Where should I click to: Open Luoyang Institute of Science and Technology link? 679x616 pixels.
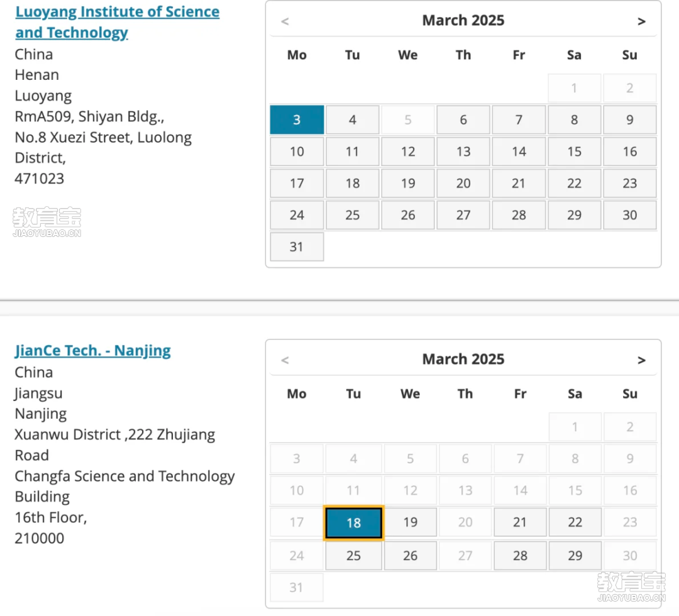118,22
